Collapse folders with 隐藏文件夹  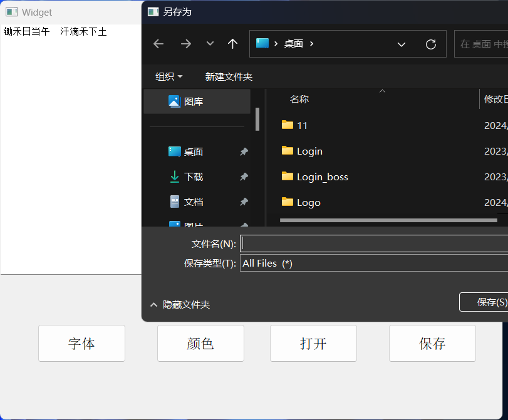(180, 305)
